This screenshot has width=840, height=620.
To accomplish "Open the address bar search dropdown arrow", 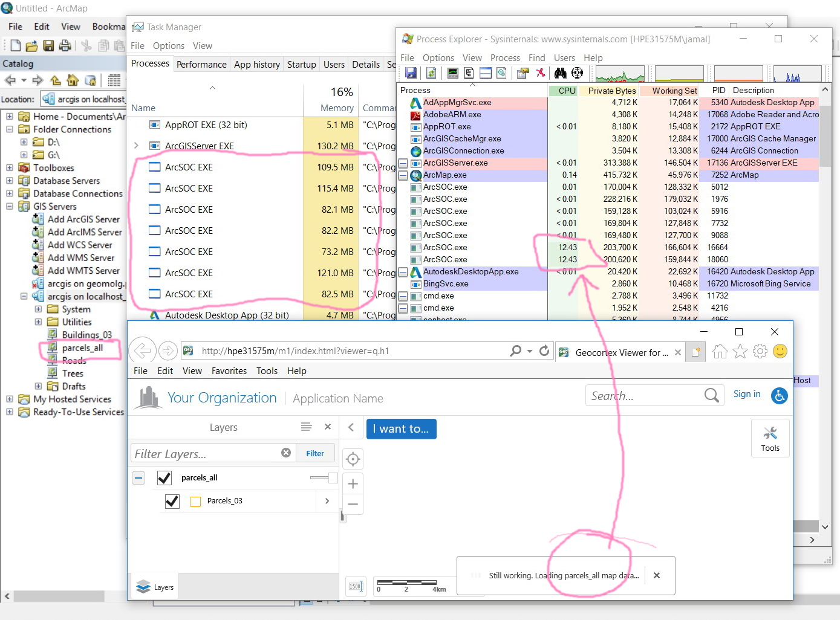I will pos(530,351).
